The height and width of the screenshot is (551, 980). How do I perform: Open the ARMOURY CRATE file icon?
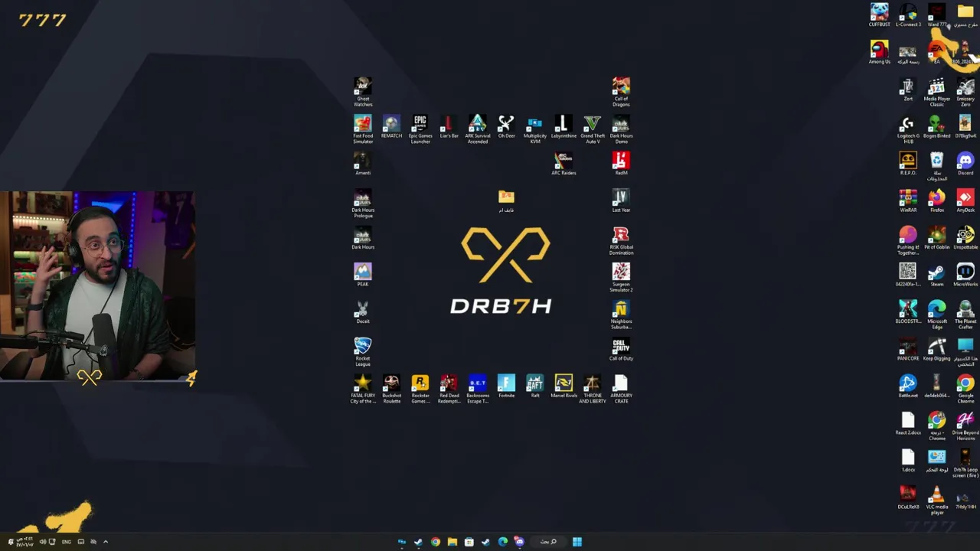pos(621,389)
